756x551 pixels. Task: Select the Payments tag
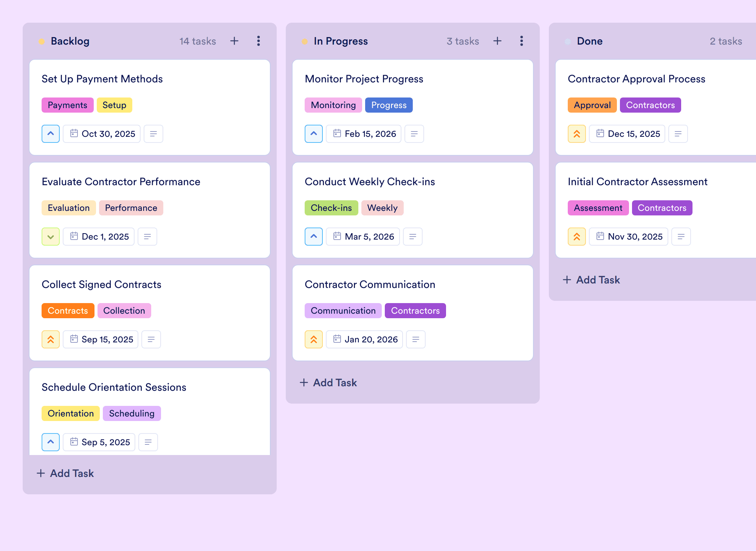click(67, 105)
